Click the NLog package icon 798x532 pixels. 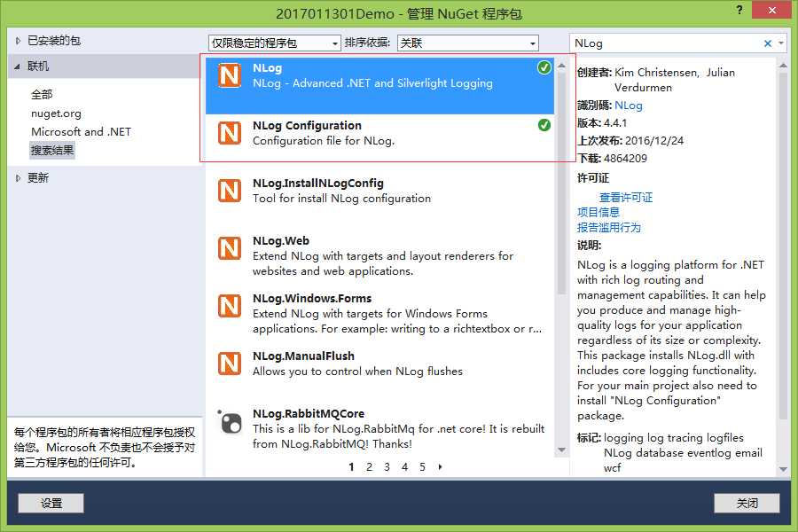tap(230, 76)
